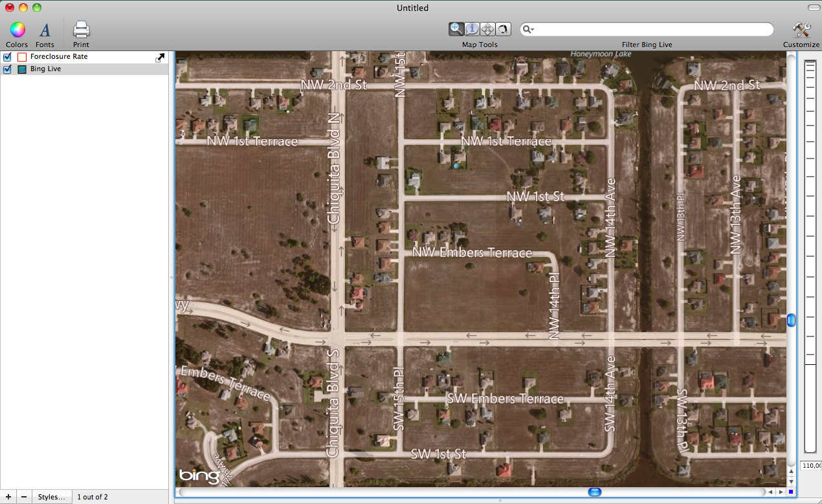Click the Foreclosure Rate layer link arrow icon
Viewport: 822px width, 504px height.
(x=160, y=58)
